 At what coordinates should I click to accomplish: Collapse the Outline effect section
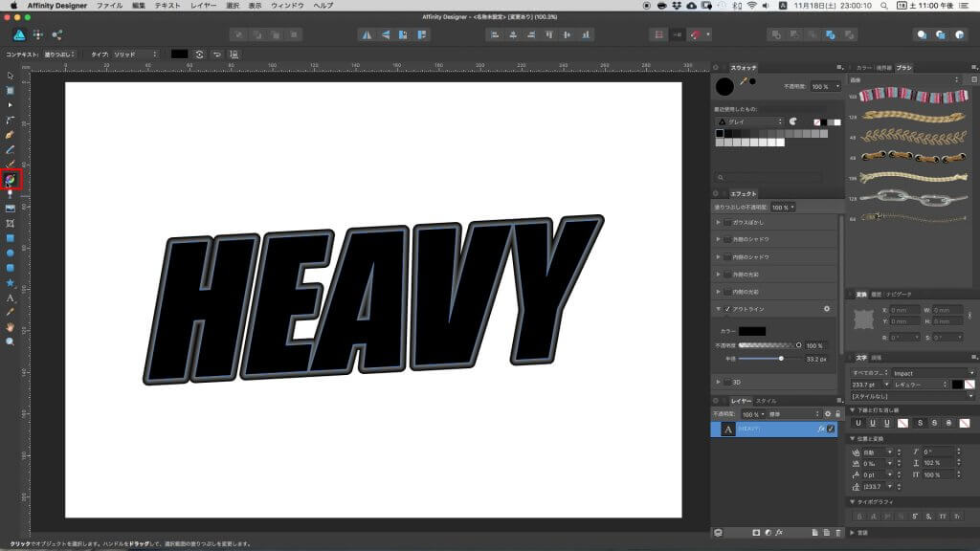pyautogui.click(x=718, y=309)
